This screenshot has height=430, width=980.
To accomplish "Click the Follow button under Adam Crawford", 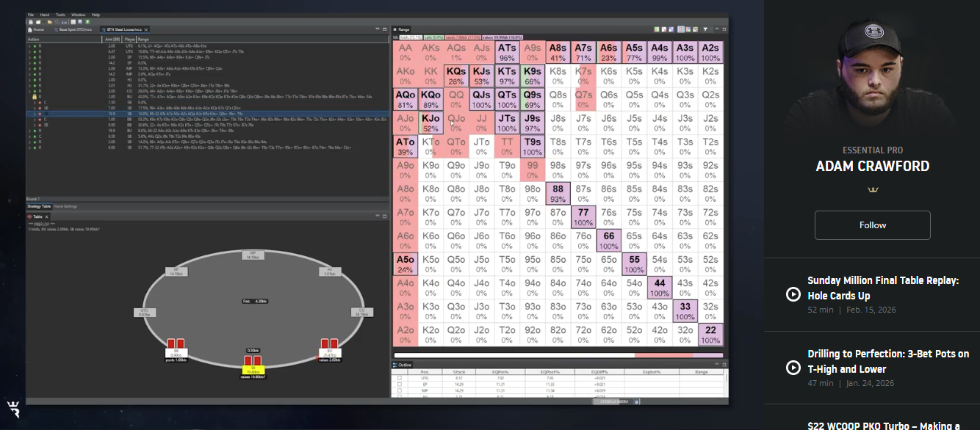I will pos(872,225).
